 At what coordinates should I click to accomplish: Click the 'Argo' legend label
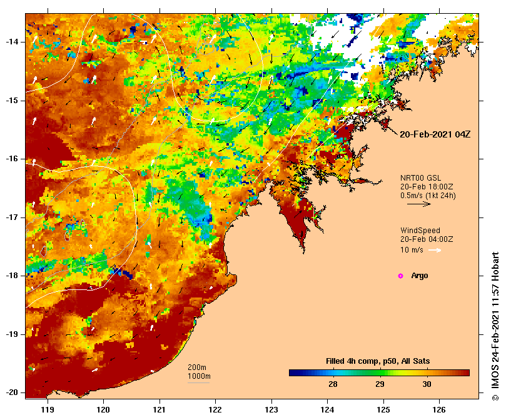coord(420,276)
